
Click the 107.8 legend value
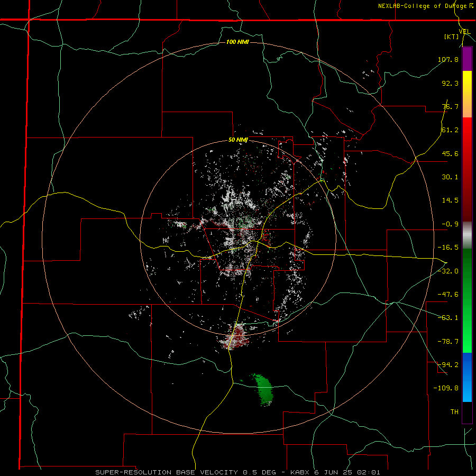(448, 59)
